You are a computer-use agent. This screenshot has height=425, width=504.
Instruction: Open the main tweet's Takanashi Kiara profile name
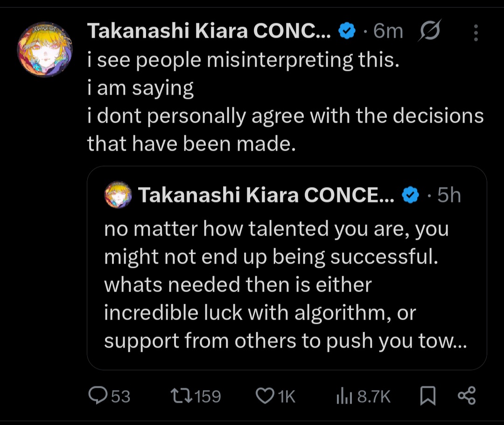coord(209,32)
